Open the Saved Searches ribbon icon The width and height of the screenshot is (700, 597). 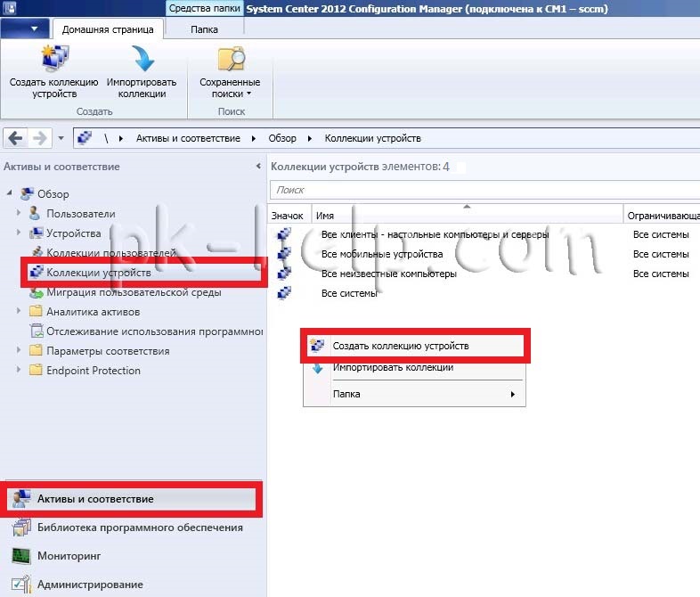coord(232,59)
